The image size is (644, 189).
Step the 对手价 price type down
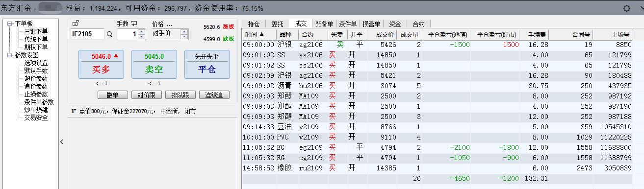pyautogui.click(x=184, y=36)
